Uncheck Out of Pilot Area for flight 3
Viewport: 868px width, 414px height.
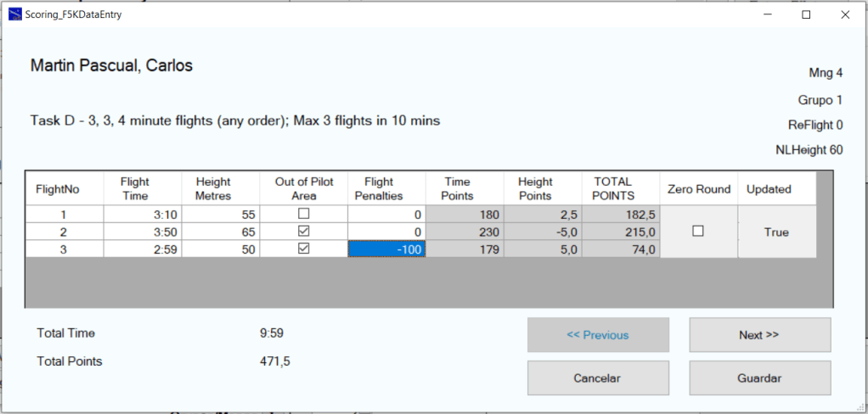coord(304,249)
